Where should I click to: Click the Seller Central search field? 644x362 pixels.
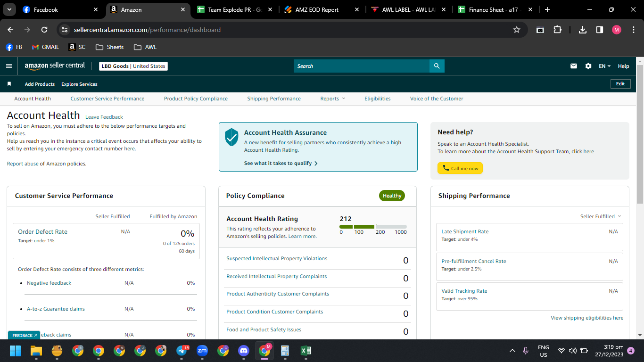tap(362, 66)
